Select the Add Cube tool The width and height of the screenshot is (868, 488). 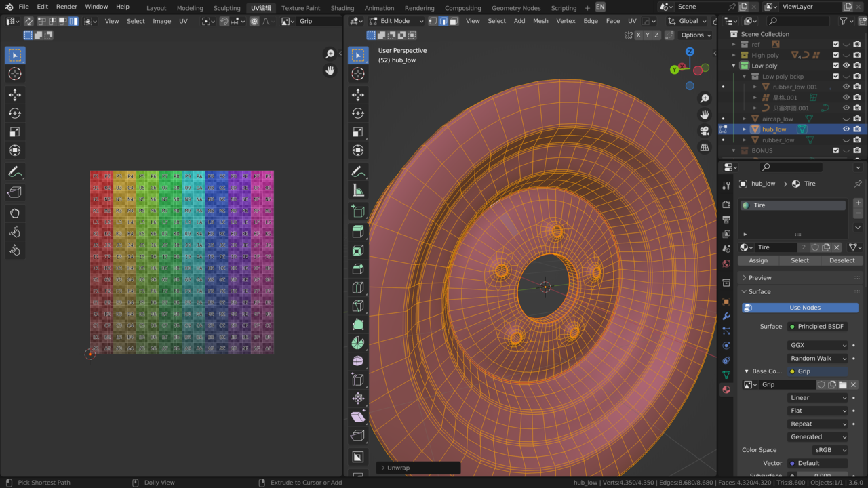click(x=359, y=211)
